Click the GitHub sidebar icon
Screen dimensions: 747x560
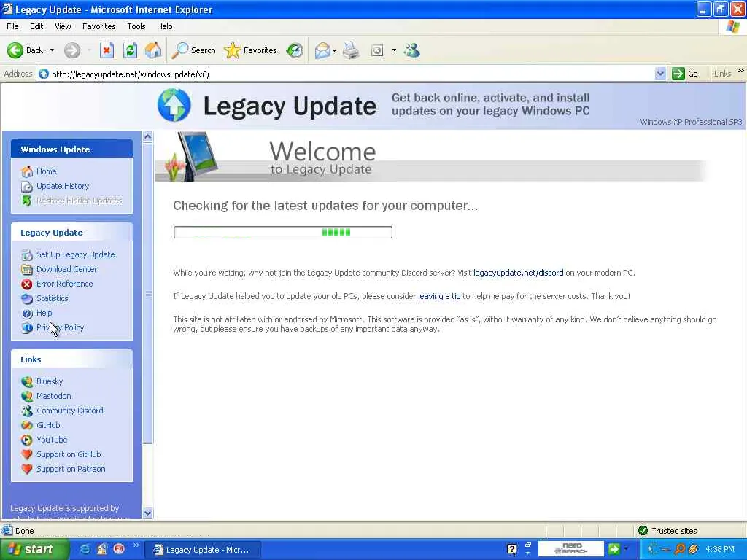[x=27, y=425]
